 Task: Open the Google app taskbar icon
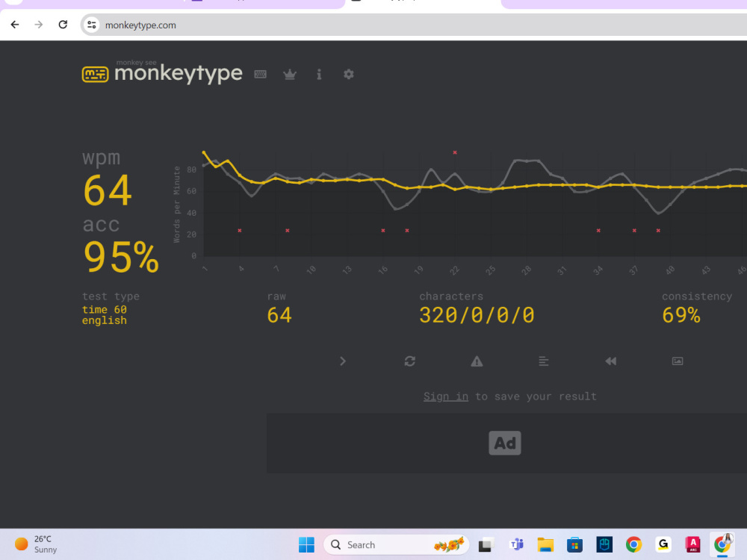[x=663, y=544]
